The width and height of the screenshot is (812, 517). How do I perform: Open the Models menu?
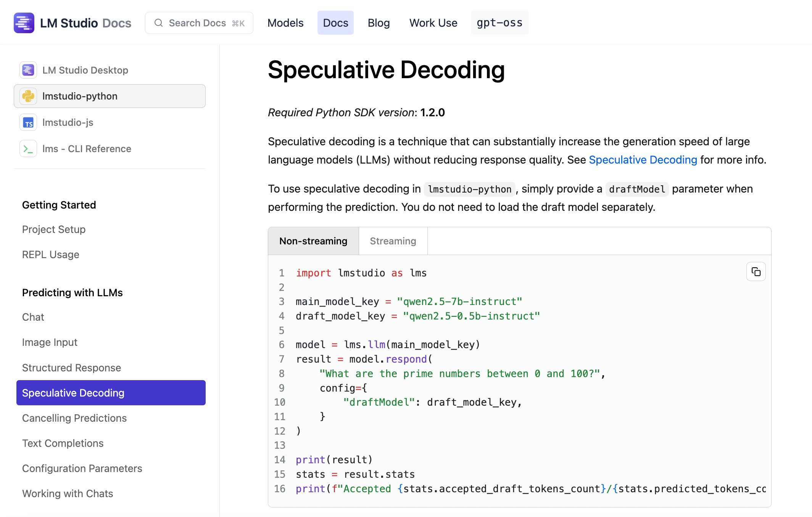[285, 22]
